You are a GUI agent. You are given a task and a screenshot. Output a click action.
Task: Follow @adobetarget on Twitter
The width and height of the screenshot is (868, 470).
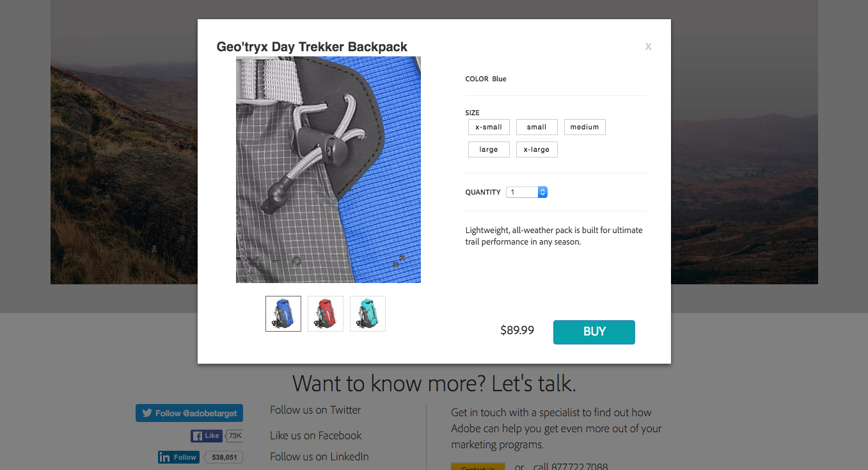(x=189, y=413)
